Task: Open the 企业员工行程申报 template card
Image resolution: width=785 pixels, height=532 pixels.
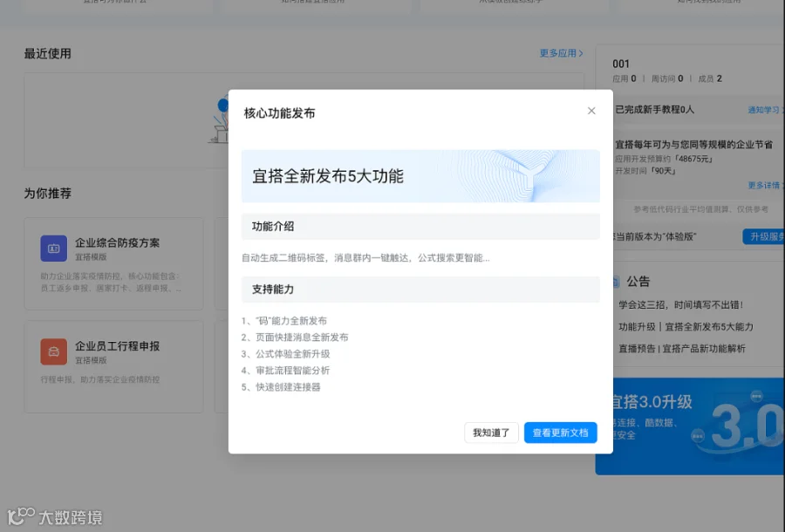Action: [113, 367]
